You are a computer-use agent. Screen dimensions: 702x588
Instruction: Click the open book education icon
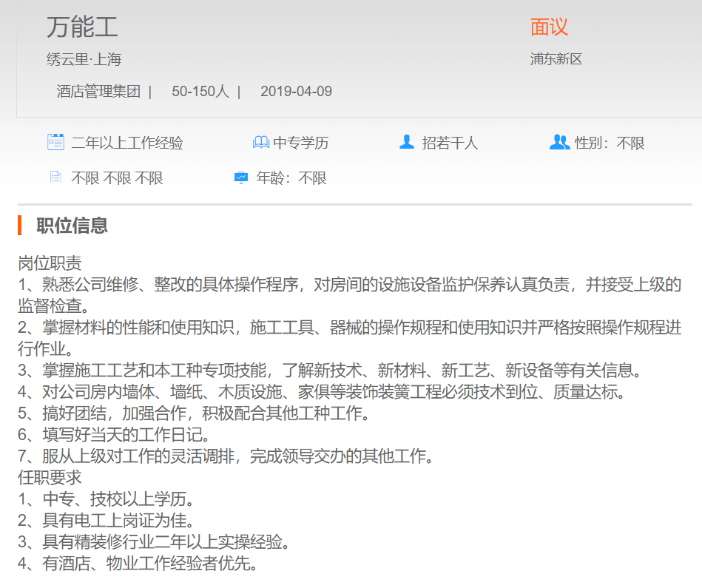click(x=260, y=142)
